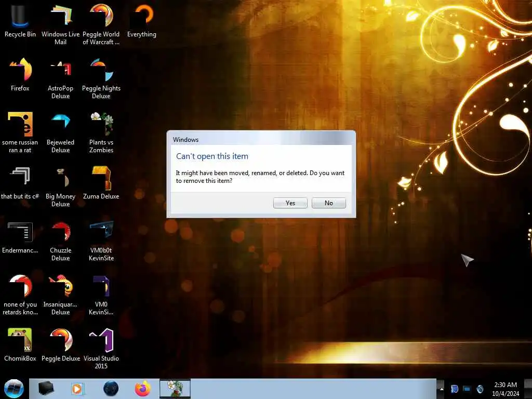Image resolution: width=532 pixels, height=399 pixels.
Task: Open the Windows Start menu orb
Action: [x=14, y=389]
